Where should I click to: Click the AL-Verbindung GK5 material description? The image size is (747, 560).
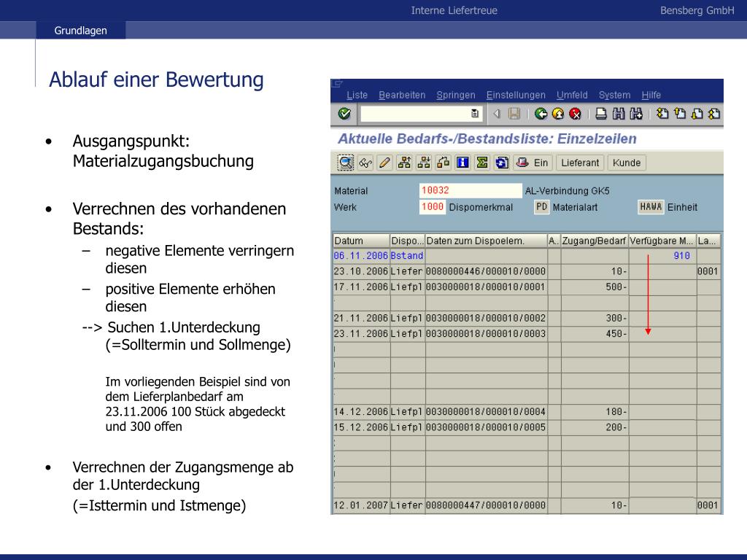567,191
